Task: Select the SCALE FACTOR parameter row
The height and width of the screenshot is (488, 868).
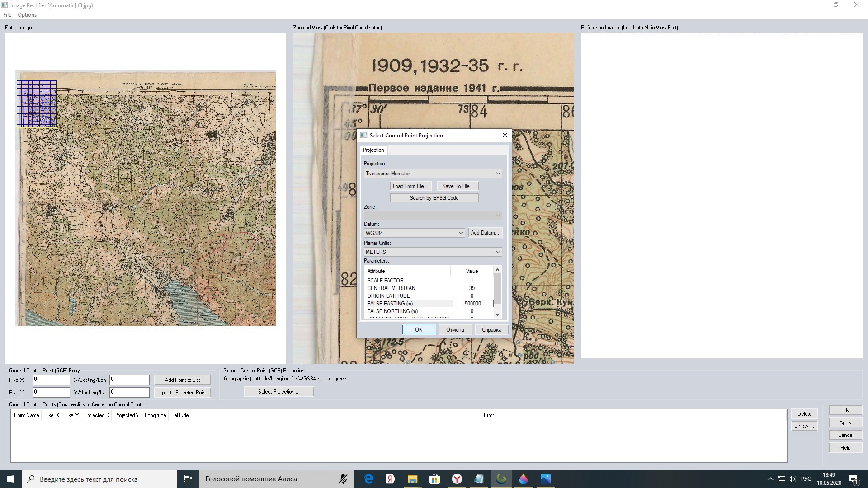Action: [429, 281]
